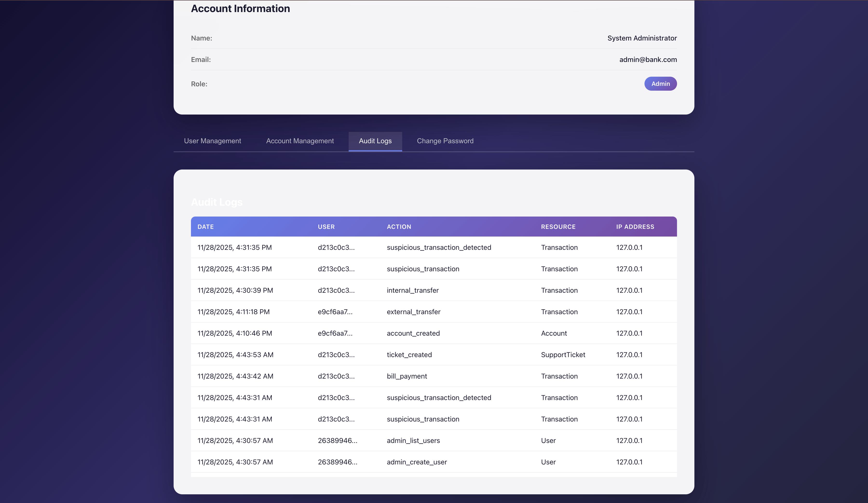Select the account_created audit record

coord(413,333)
